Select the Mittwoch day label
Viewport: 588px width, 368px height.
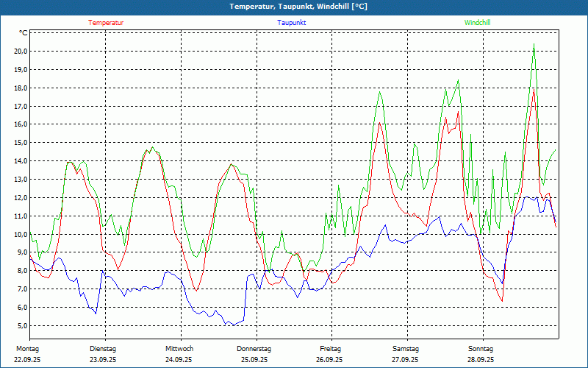pyautogui.click(x=179, y=348)
